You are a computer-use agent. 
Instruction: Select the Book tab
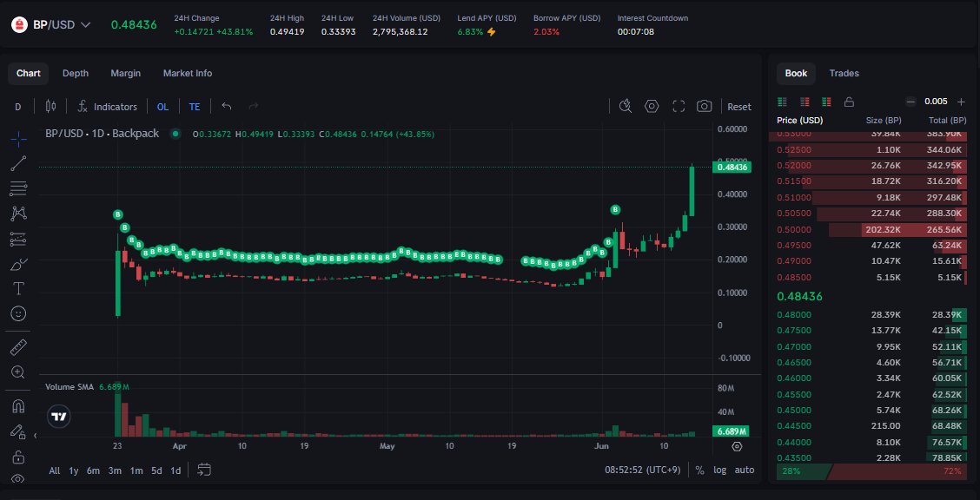tap(796, 73)
